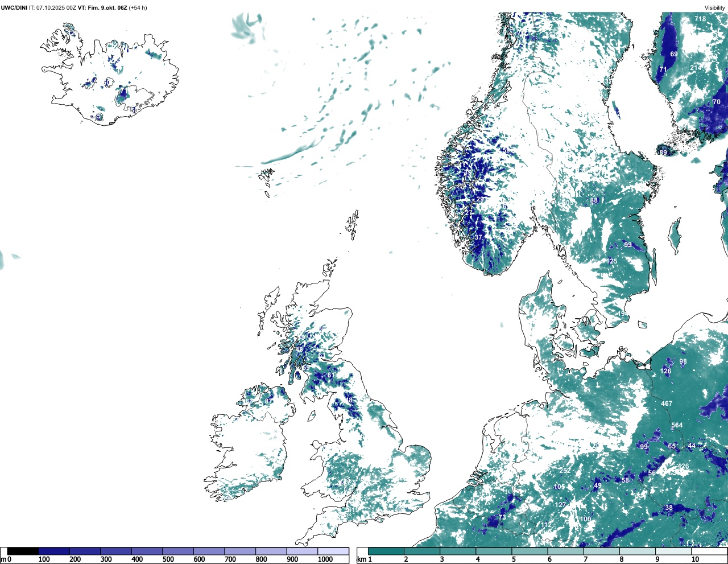The width and height of the screenshot is (728, 564).
Task: Click the '37' visibility value in southern Norway
Action: (478, 237)
